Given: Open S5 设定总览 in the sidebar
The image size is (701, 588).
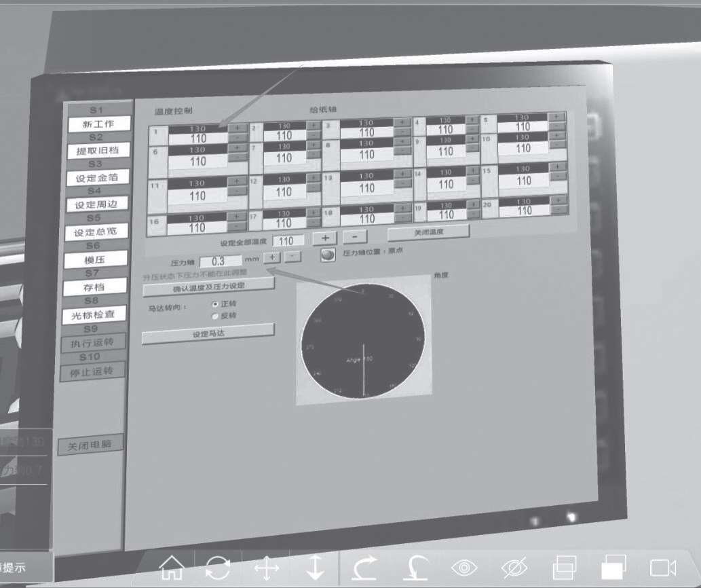Looking at the screenshot, I should tap(96, 232).
